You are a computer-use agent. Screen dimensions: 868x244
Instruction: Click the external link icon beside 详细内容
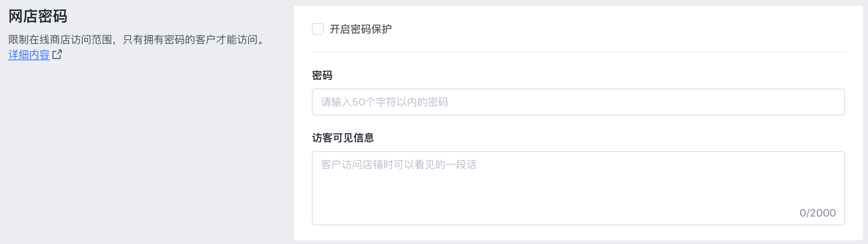pyautogui.click(x=57, y=55)
